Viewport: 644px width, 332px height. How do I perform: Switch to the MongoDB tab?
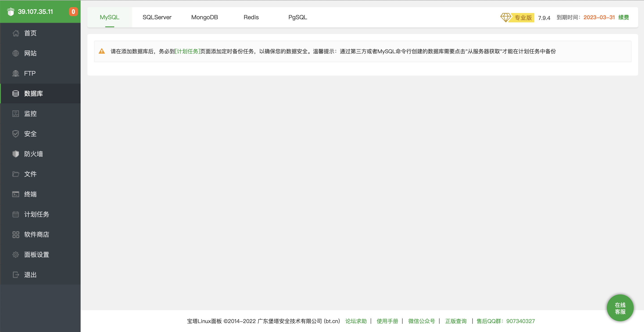[x=204, y=17]
